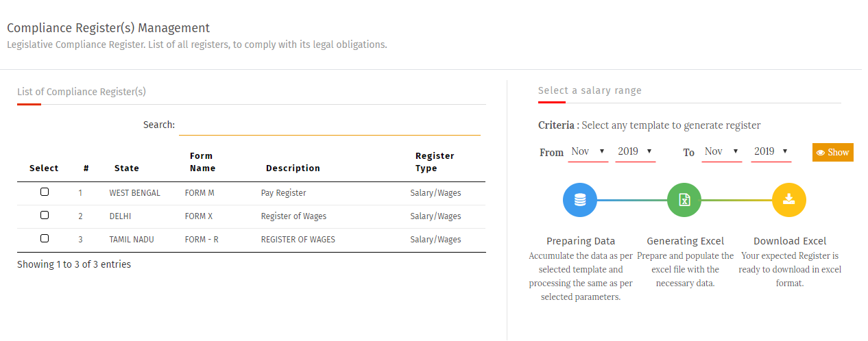
Task: Expand the To month dropdown
Action: tap(722, 151)
